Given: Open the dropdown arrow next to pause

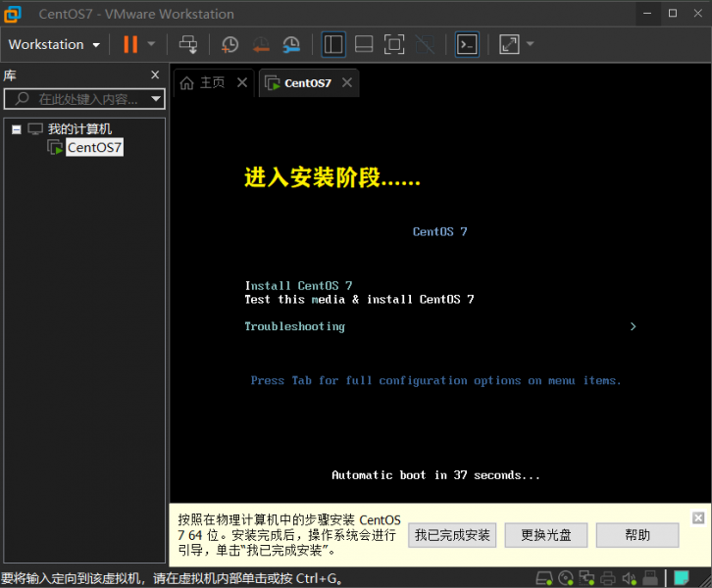Looking at the screenshot, I should coord(151,44).
